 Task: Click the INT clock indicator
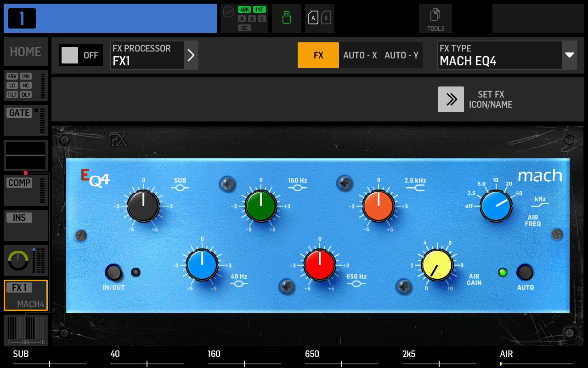click(260, 9)
